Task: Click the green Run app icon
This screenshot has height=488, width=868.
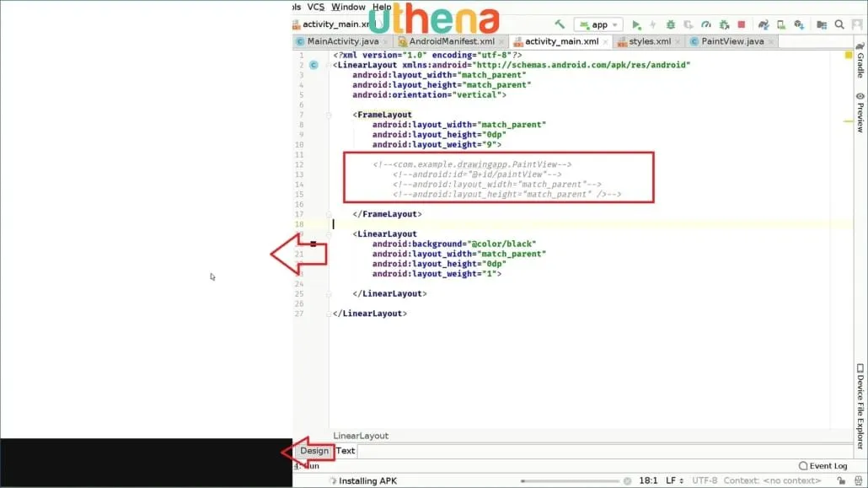Action: pyautogui.click(x=636, y=24)
